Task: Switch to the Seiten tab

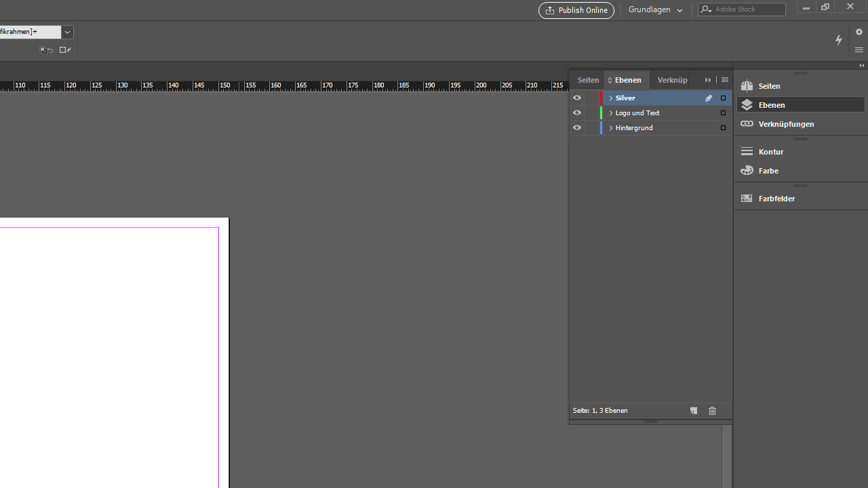Action: coord(588,80)
